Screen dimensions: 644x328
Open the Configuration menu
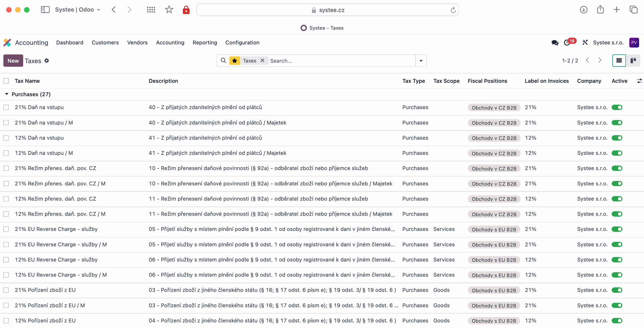pyautogui.click(x=242, y=43)
